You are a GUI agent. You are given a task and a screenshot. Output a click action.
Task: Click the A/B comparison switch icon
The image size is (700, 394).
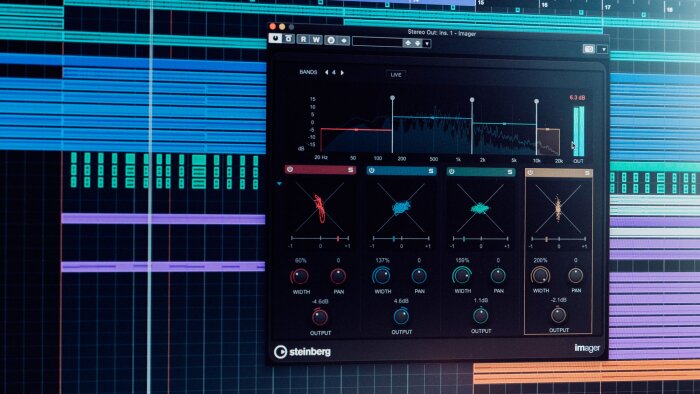331,40
